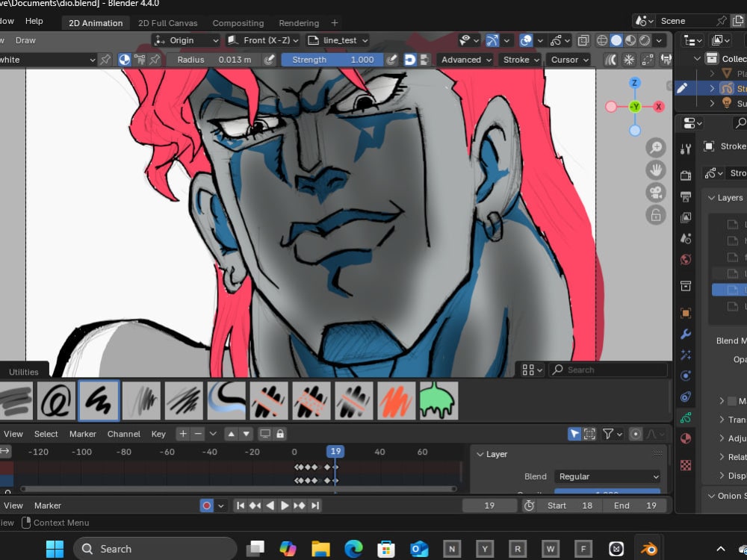Switch to solid viewport shading
747x560 pixels.
tap(616, 40)
